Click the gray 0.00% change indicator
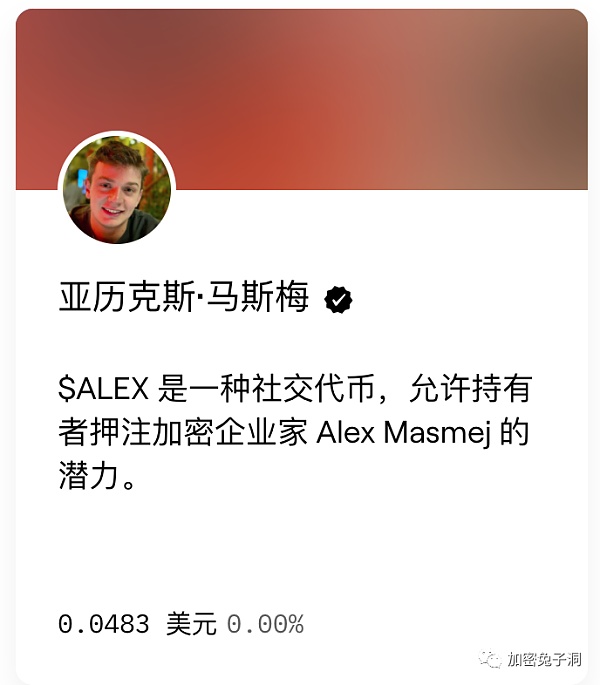 pyautogui.click(x=265, y=623)
